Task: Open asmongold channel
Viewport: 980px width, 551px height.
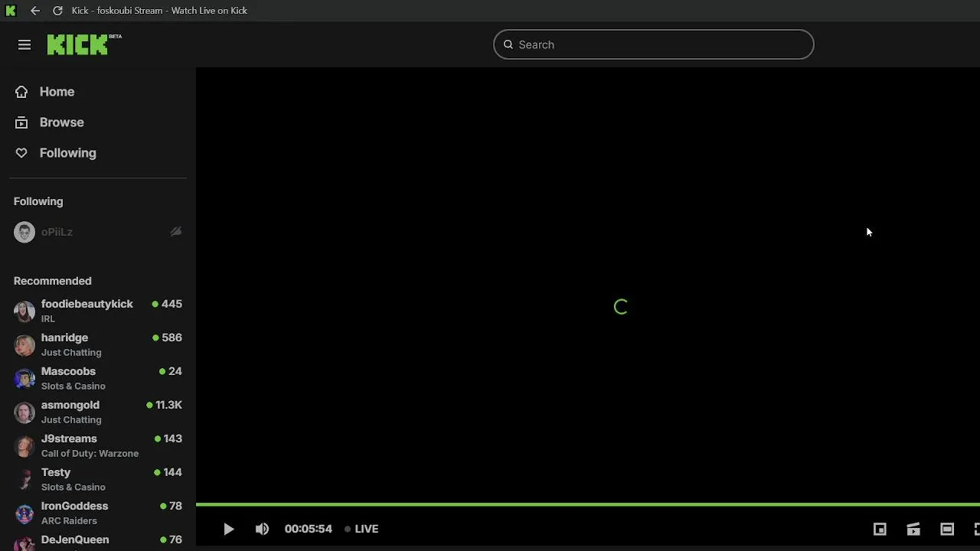Action: pyautogui.click(x=98, y=412)
